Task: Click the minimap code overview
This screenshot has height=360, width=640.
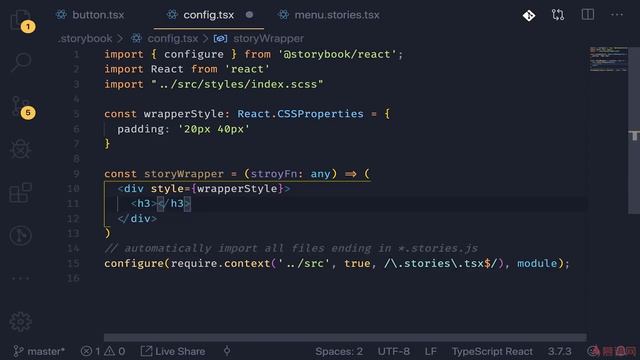Action: click(x=608, y=59)
